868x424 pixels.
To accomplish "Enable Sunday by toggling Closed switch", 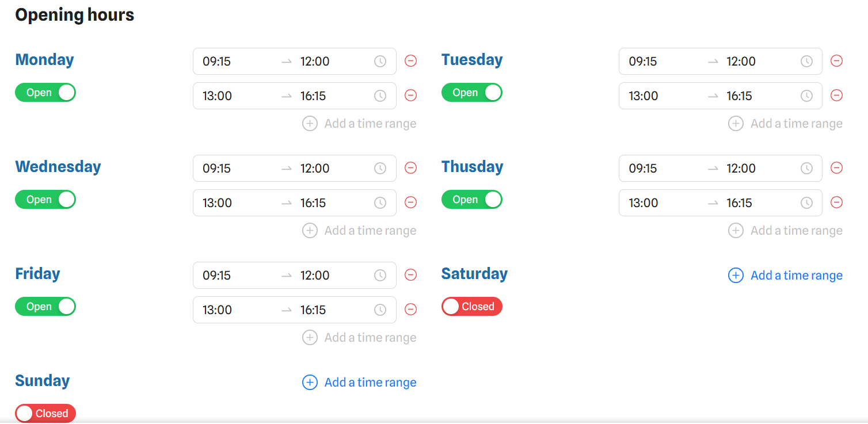I will coord(45,413).
